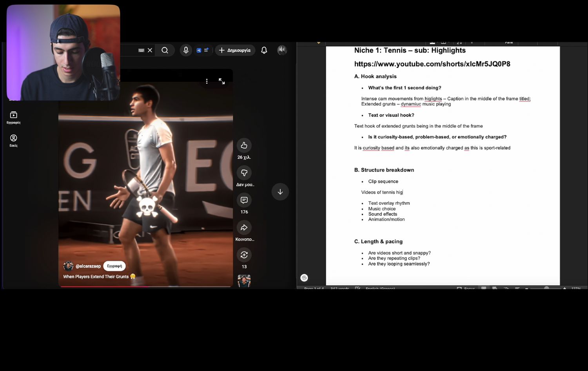Click the 'Clip sequence' bullet
This screenshot has width=588, height=371.
383,181
